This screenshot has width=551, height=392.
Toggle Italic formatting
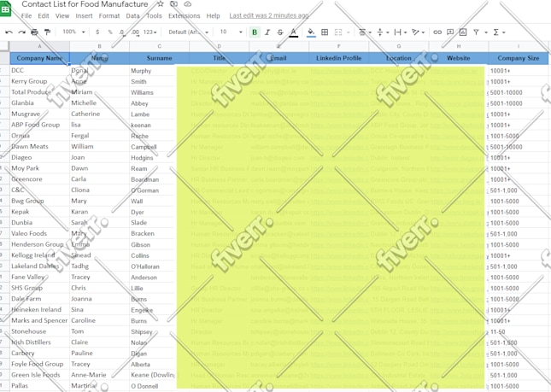[267, 32]
